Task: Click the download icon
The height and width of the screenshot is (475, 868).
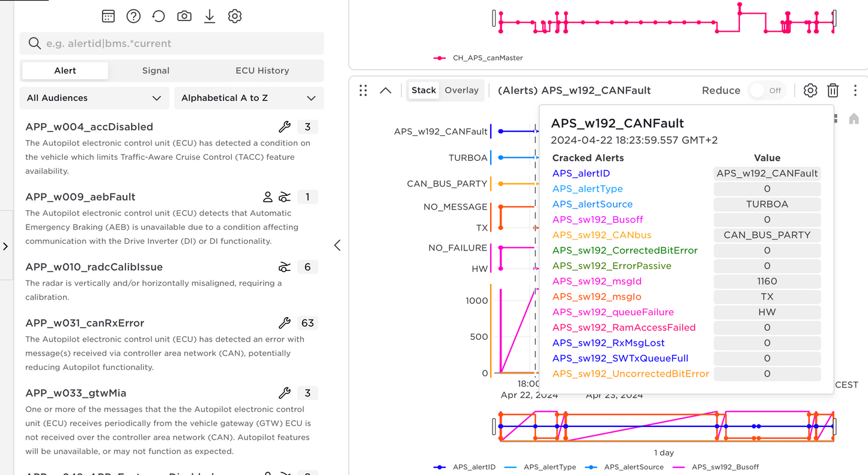Action: 210,16
